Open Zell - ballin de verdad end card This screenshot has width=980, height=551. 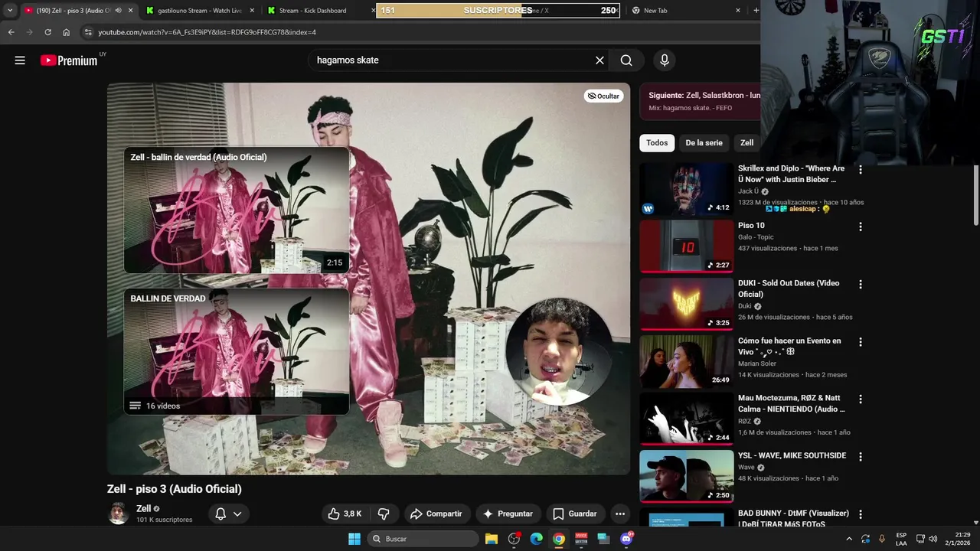(237, 210)
